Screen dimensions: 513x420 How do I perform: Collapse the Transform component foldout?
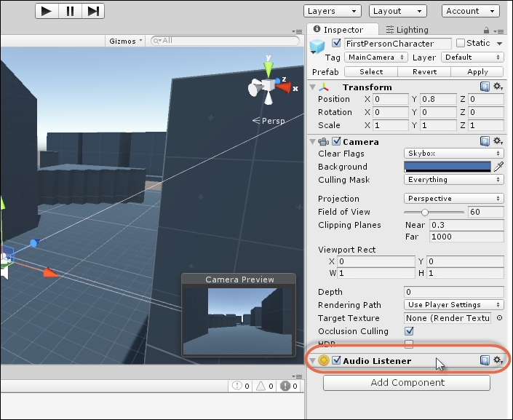(312, 87)
